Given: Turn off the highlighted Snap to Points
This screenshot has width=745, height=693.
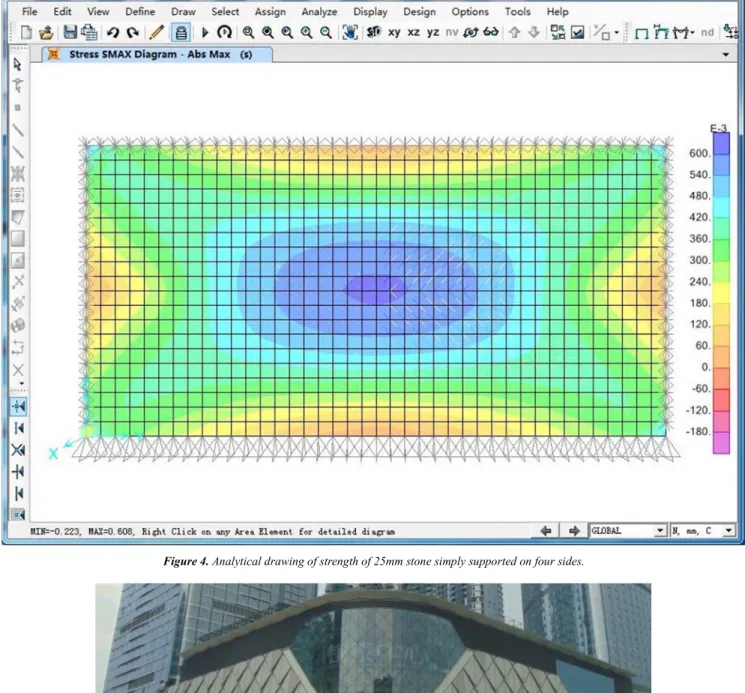Looking at the screenshot, I should (x=18, y=407).
